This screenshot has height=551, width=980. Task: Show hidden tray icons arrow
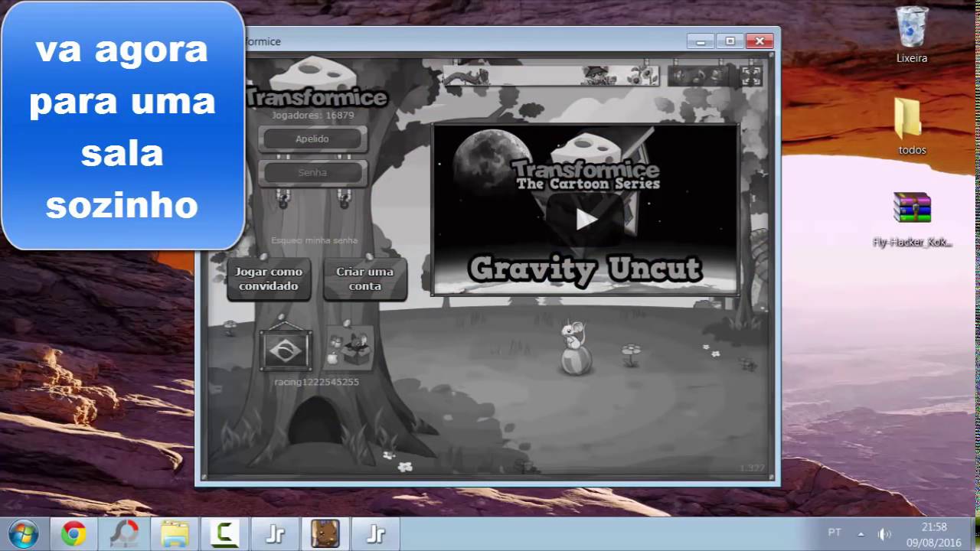pos(861,533)
